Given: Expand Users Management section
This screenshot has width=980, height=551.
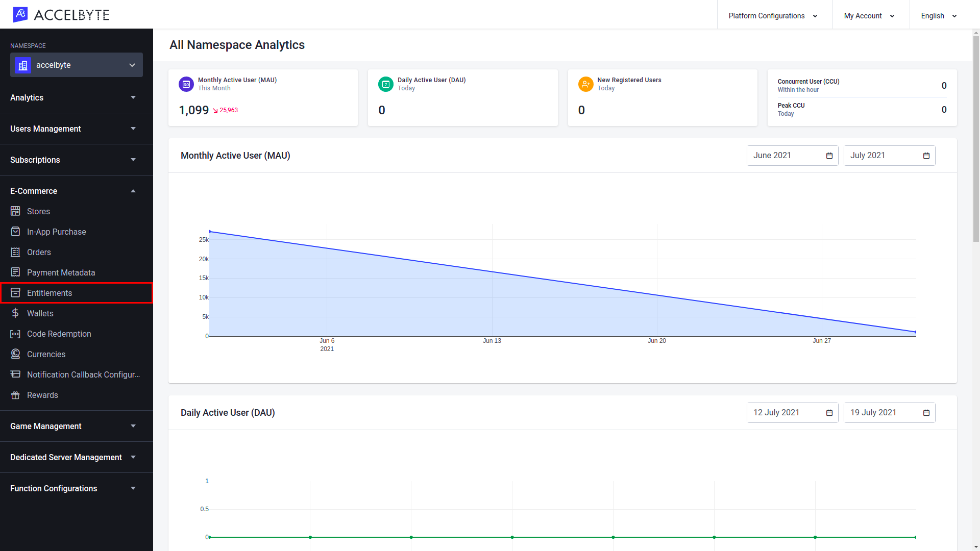Looking at the screenshot, I should 77,129.
